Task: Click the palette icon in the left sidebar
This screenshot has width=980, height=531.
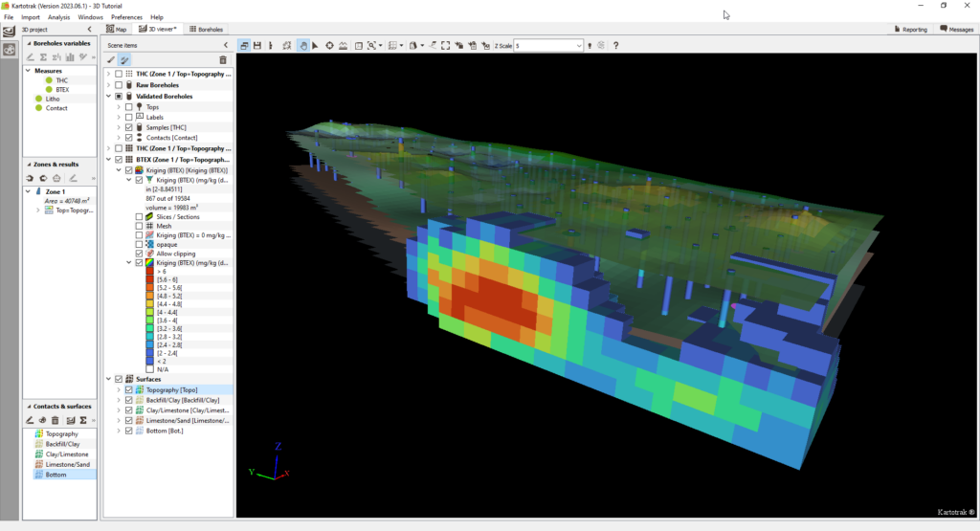Action: 10,51
